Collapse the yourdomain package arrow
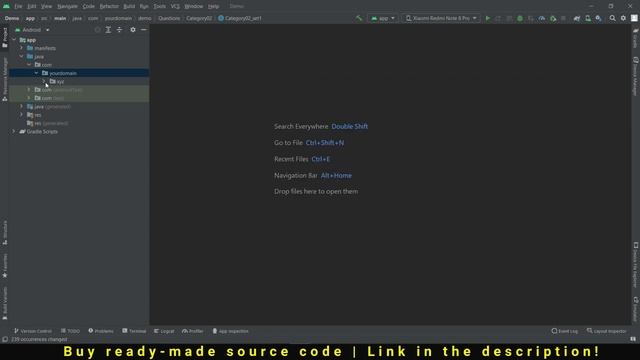 [36, 73]
